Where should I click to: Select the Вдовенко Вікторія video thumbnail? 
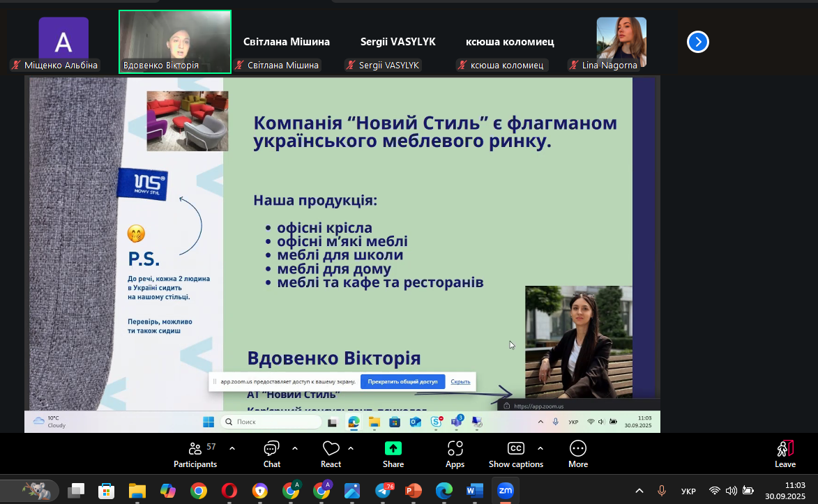pos(175,41)
